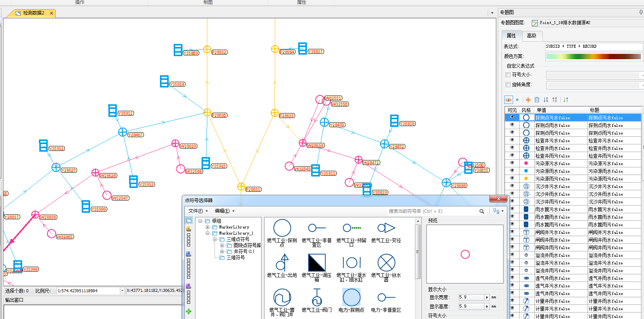Click the folder icon atop the selector sidebar
The image size is (644, 319).
coord(189,220)
